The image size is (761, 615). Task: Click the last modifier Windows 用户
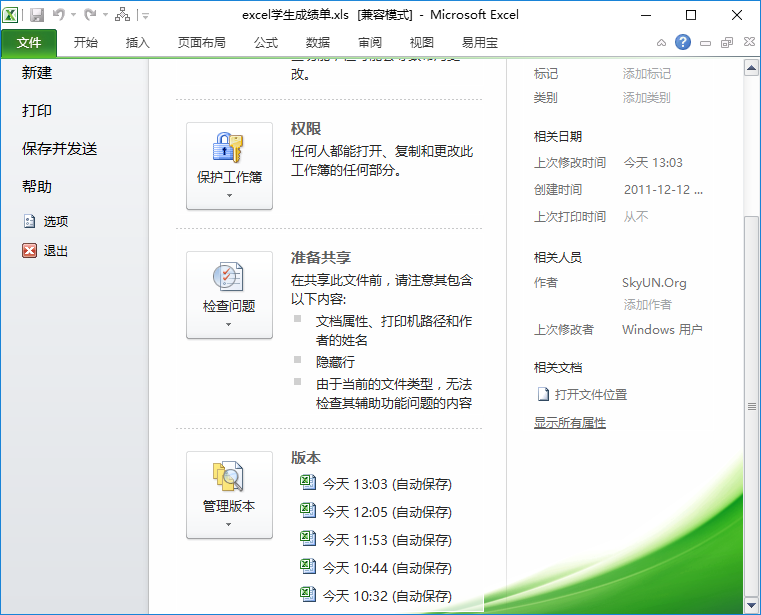[x=662, y=330]
